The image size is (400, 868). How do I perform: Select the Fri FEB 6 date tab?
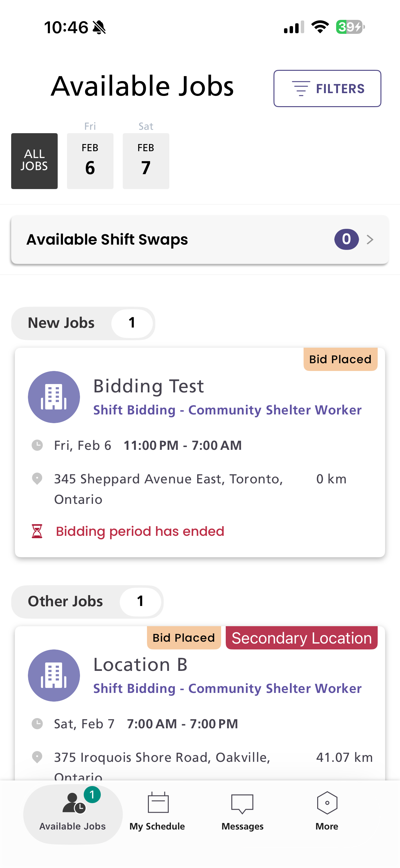pos(90,161)
